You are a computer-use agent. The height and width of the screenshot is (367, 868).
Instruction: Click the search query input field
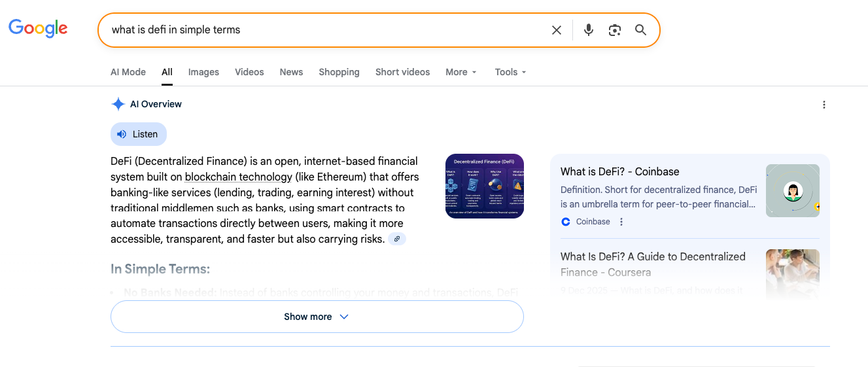coord(327,30)
